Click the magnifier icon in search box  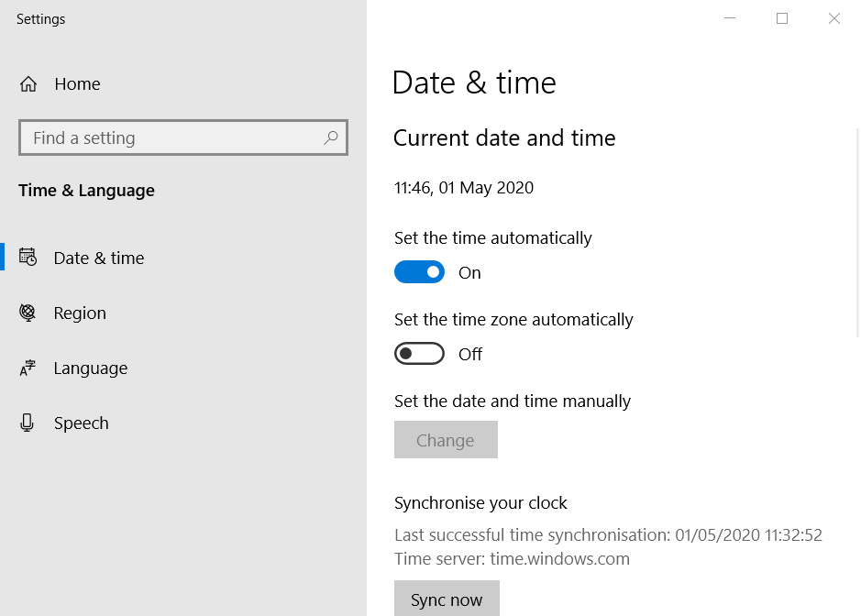[x=331, y=137]
